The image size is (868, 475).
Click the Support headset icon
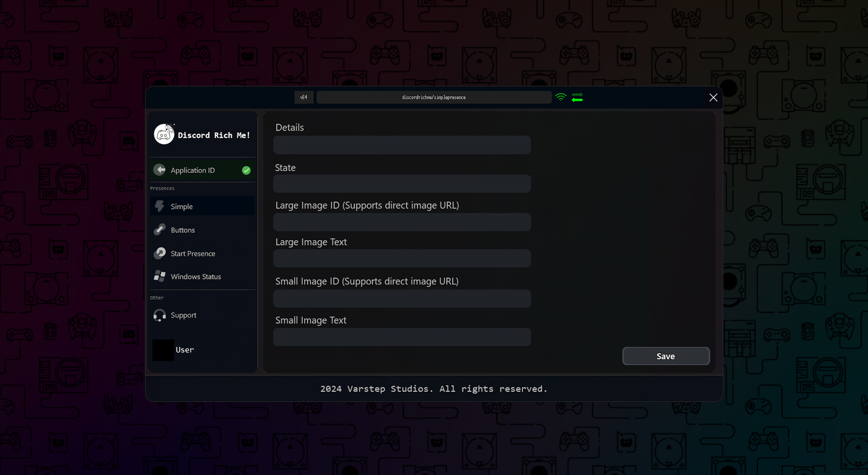point(160,315)
